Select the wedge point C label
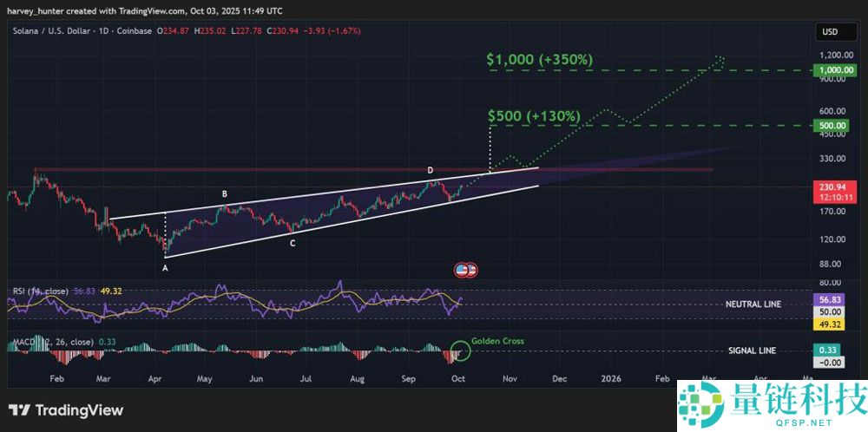Screen dimensions: 868x432 pos(293,244)
